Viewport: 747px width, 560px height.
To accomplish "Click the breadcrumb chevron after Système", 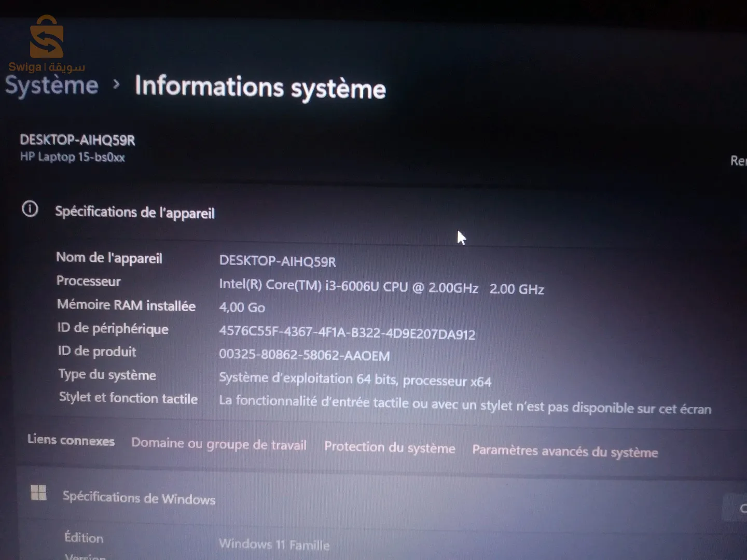I will pos(117,85).
